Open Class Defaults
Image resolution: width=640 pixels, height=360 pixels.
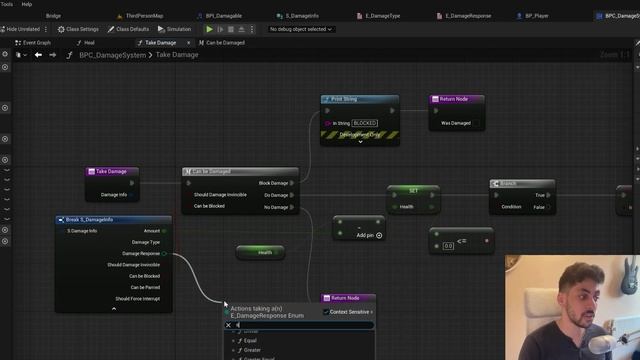pyautogui.click(x=128, y=29)
